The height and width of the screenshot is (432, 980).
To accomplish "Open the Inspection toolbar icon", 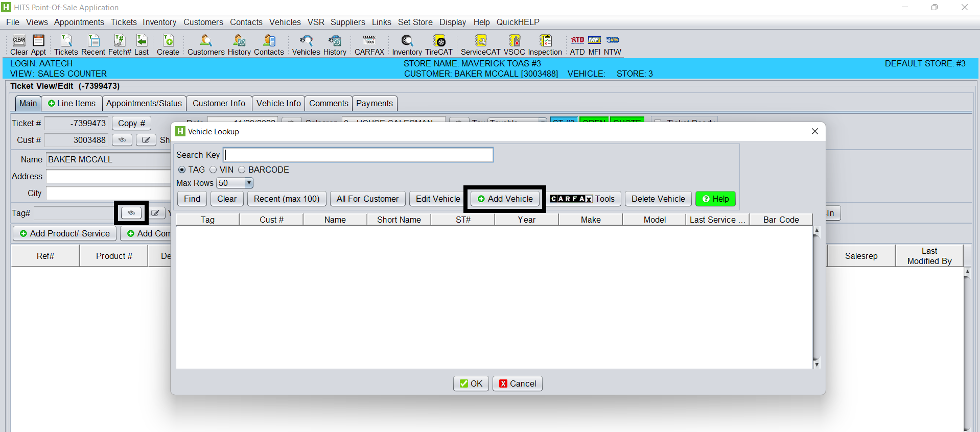I will tap(545, 45).
